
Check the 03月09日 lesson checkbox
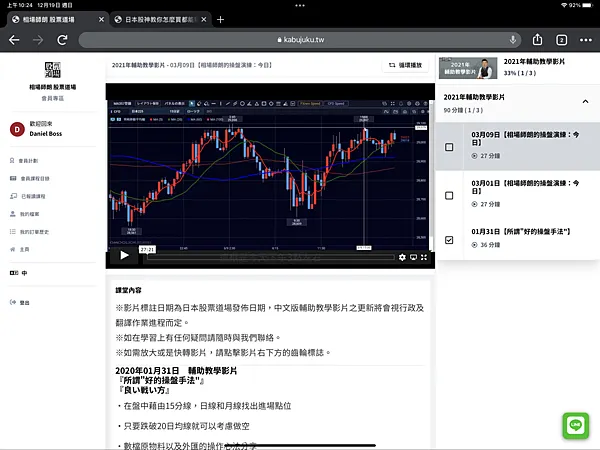(x=449, y=147)
